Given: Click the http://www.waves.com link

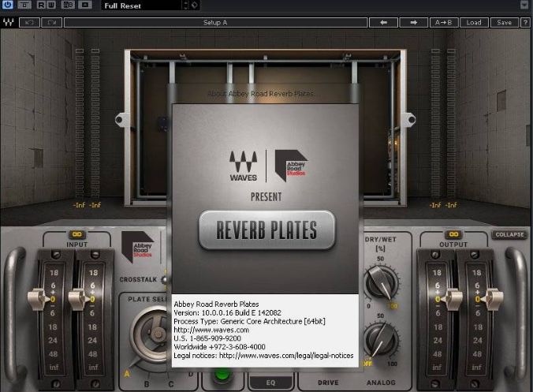Looking at the screenshot, I should pyautogui.click(x=211, y=330).
